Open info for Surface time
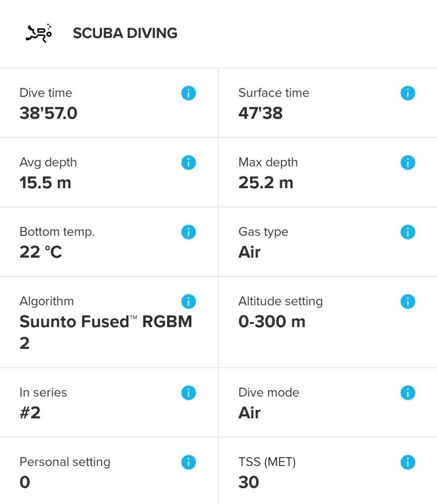Viewport: 437px width, 504px height. click(407, 93)
